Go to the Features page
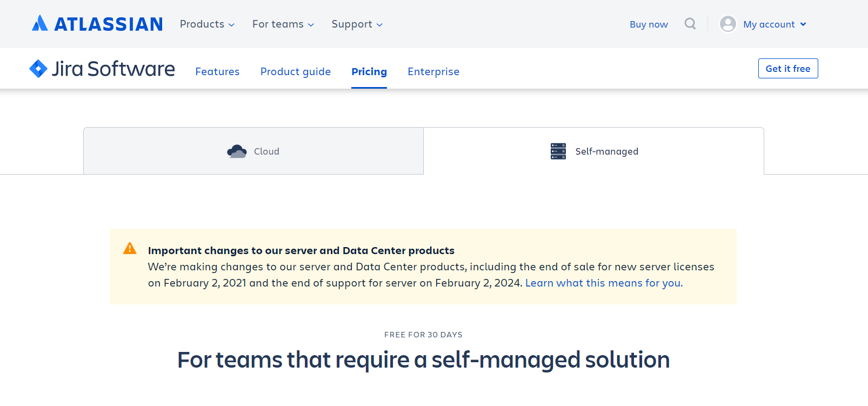 [217, 71]
